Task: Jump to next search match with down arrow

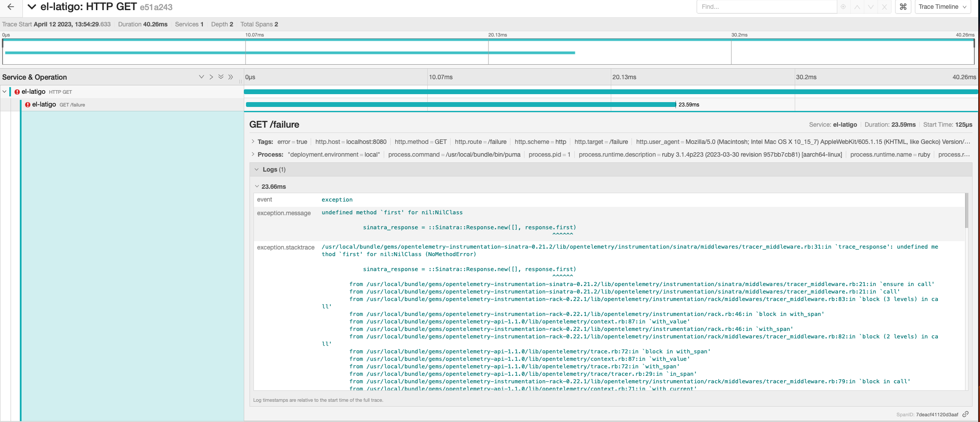Action: tap(871, 7)
